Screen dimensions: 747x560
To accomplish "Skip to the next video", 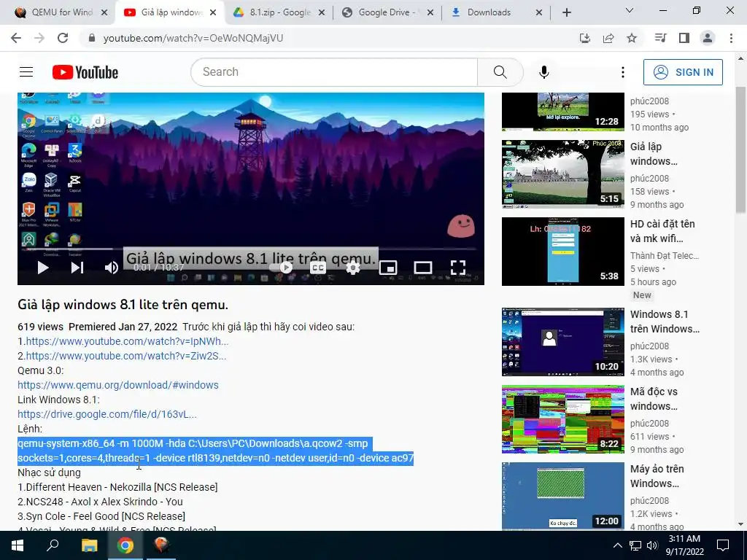I will [x=77, y=268].
